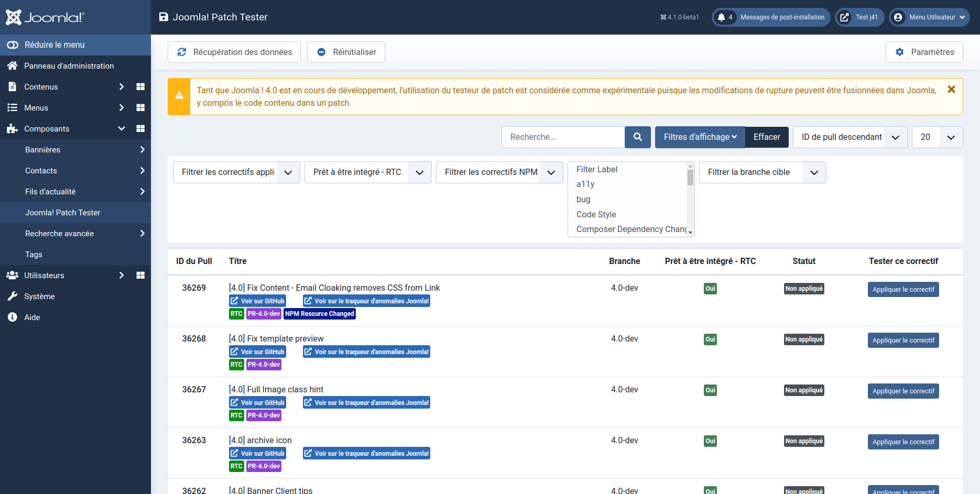
Task: Open ID de pull descendant sort dropdown
Action: (850, 137)
